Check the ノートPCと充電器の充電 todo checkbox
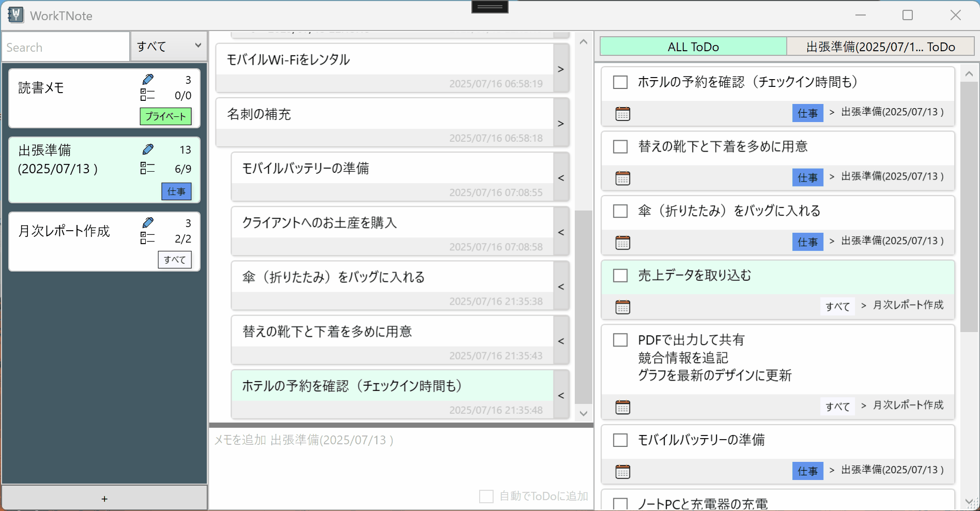 coord(620,504)
